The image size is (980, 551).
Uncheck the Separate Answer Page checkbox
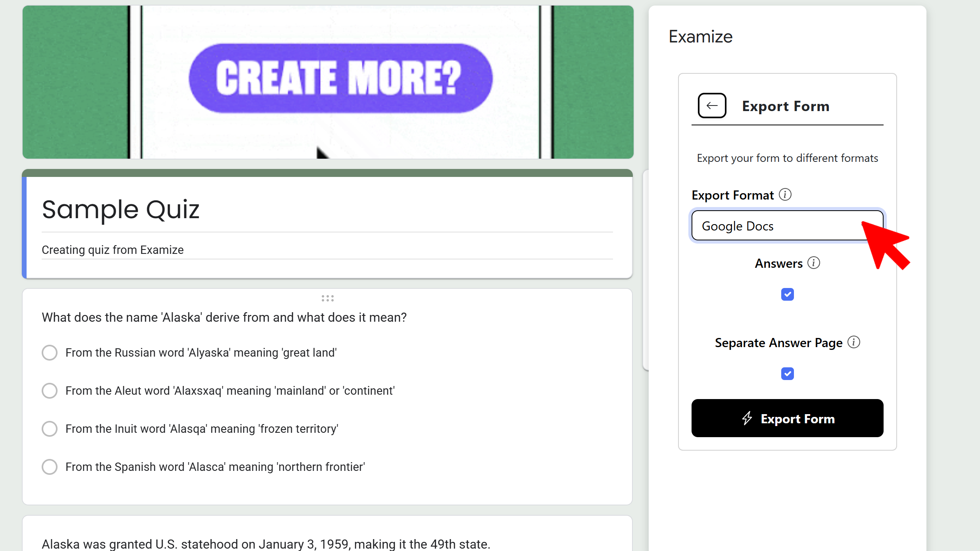coord(787,373)
